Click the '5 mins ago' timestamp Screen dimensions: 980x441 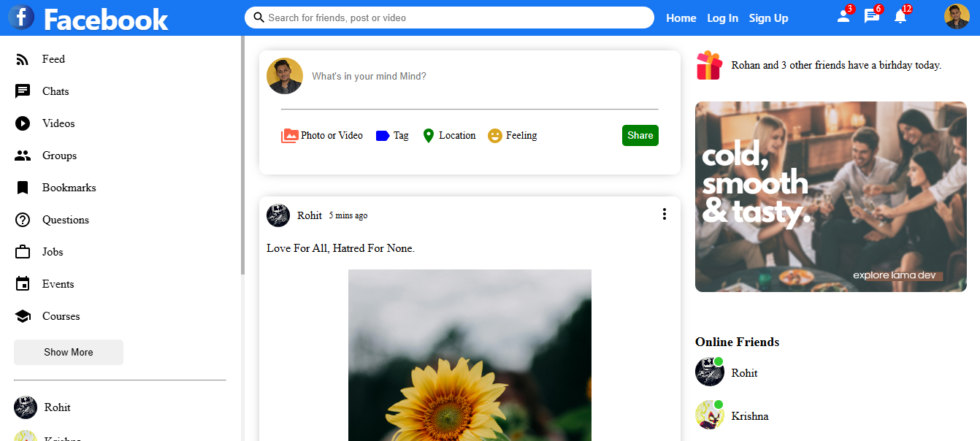click(x=348, y=215)
